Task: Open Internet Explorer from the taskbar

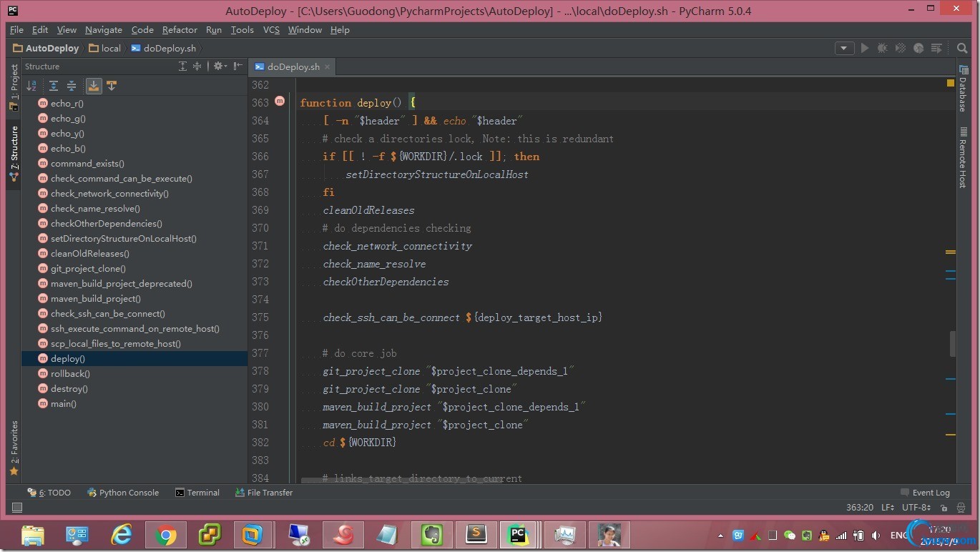Action: click(122, 535)
